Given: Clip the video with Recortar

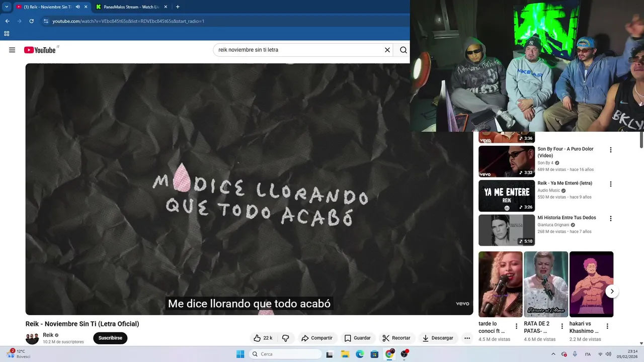Looking at the screenshot, I should pyautogui.click(x=396, y=338).
